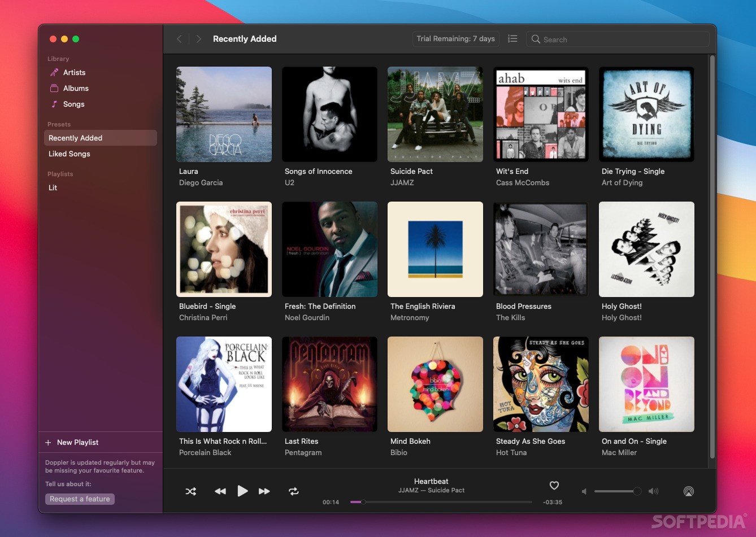The width and height of the screenshot is (756, 537).
Task: Open the play queue list icon
Action: point(512,39)
